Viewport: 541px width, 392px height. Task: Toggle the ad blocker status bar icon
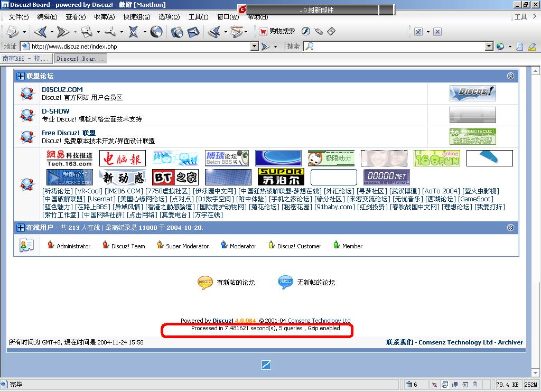click(435, 385)
